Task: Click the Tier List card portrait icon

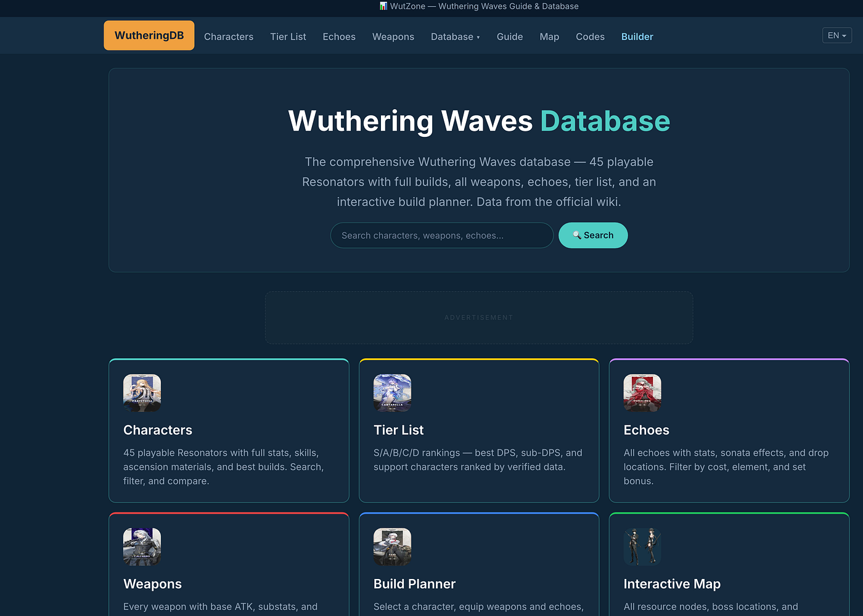Action: point(393,393)
